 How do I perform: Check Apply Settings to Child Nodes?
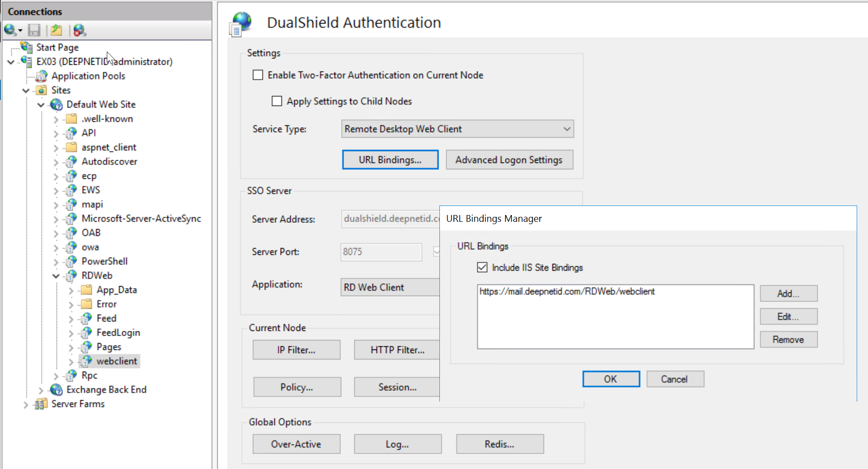coord(277,101)
